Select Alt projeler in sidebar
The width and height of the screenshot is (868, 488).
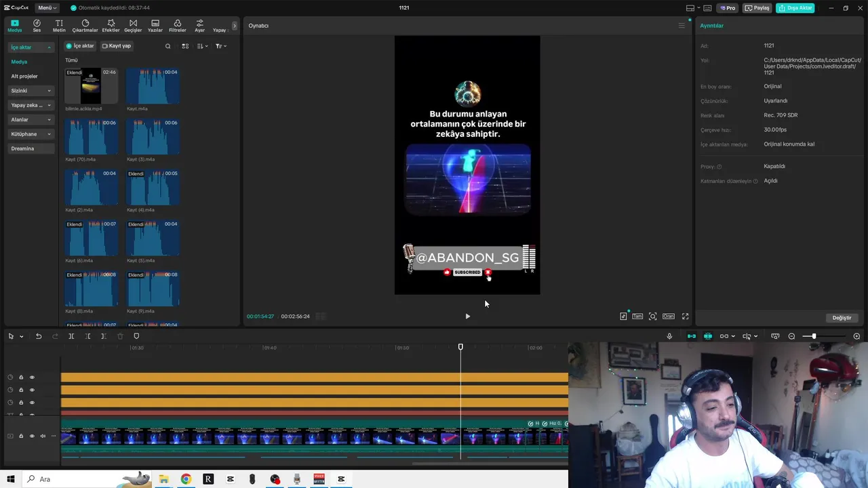(x=24, y=76)
